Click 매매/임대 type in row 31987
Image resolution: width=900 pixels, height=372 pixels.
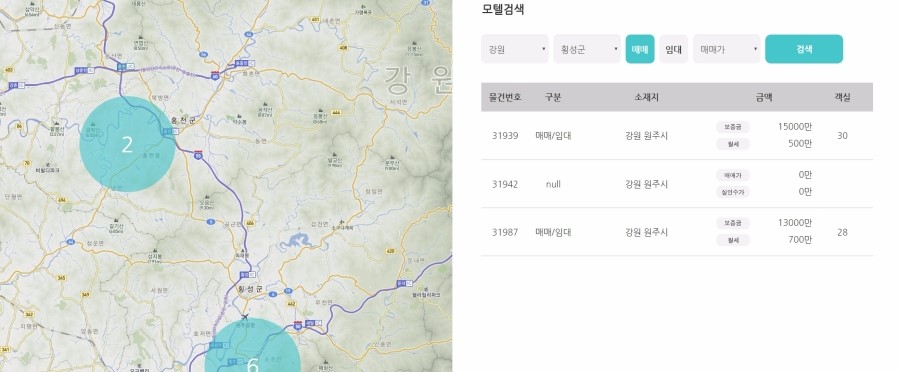coord(553,232)
